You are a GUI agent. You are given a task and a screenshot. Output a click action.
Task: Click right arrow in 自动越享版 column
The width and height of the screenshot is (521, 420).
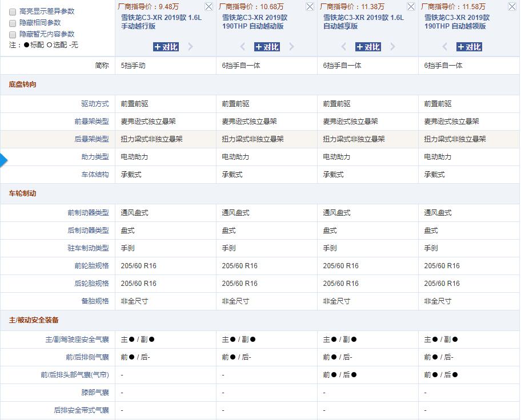point(392,47)
